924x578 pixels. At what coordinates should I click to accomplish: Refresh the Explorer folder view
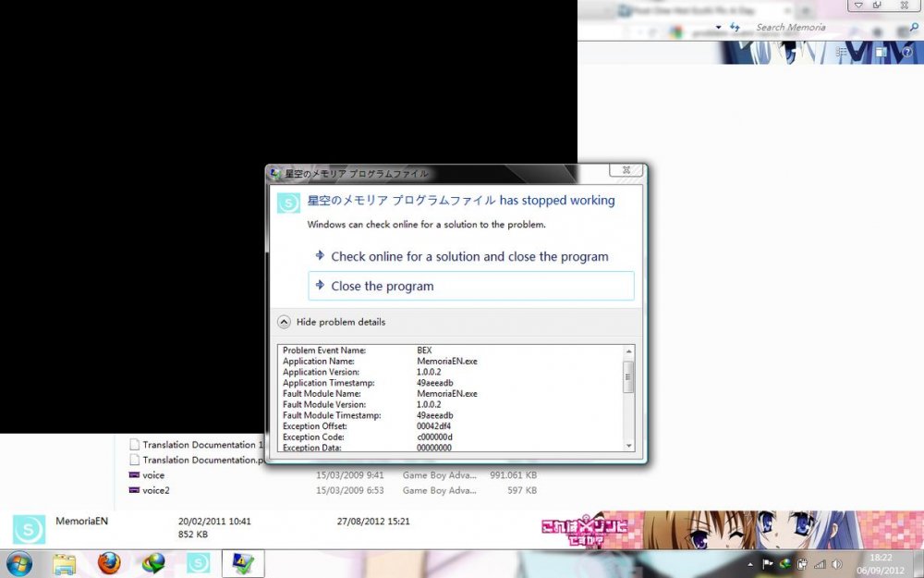(x=735, y=28)
